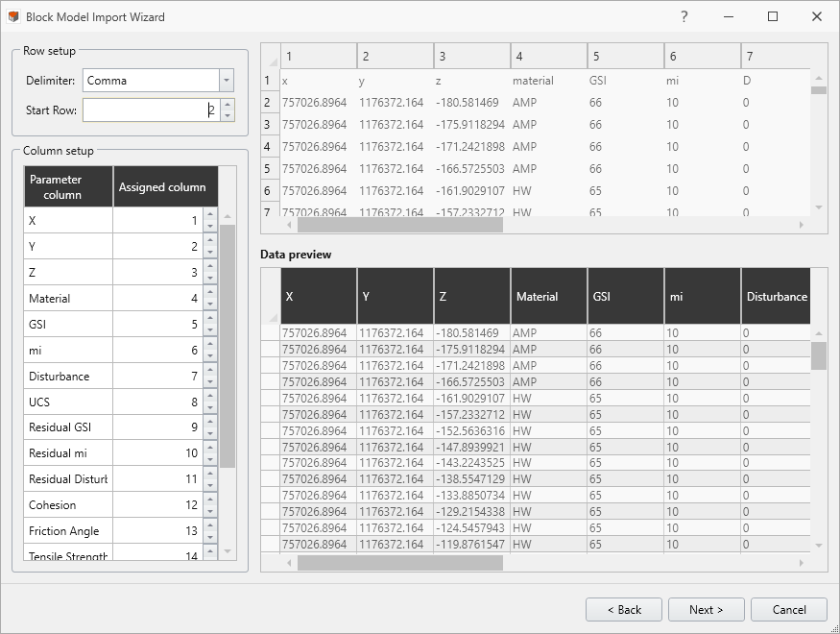
Task: Increment assigned column for Disturbance
Action: (210, 371)
